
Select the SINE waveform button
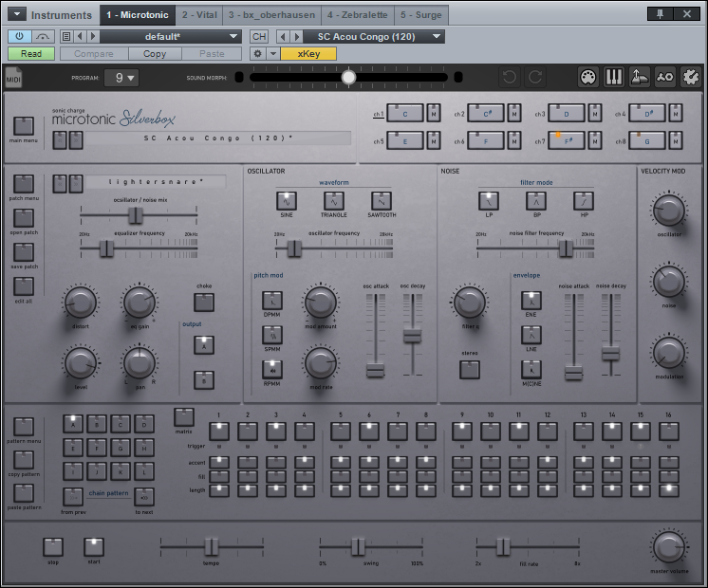coord(286,200)
